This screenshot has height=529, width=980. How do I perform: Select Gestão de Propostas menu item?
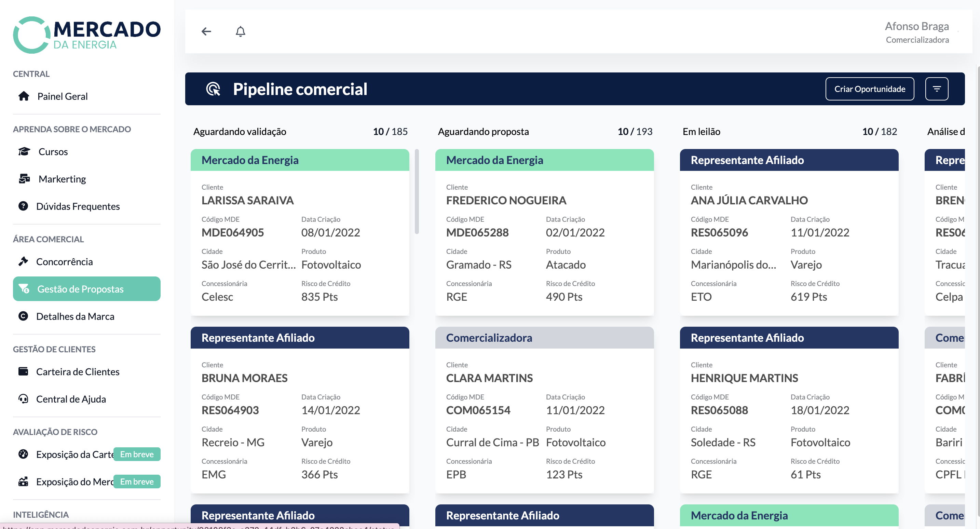click(x=87, y=289)
